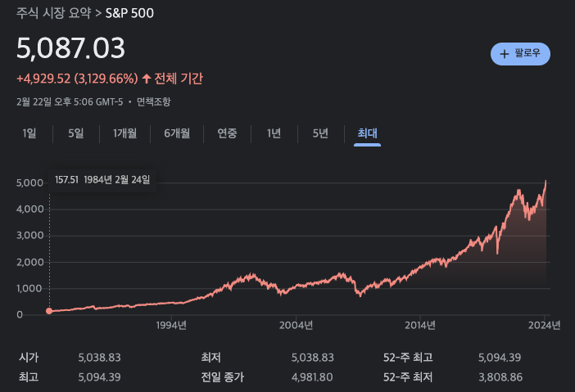
Task: Select the 1년 time range tab
Action: click(x=274, y=133)
